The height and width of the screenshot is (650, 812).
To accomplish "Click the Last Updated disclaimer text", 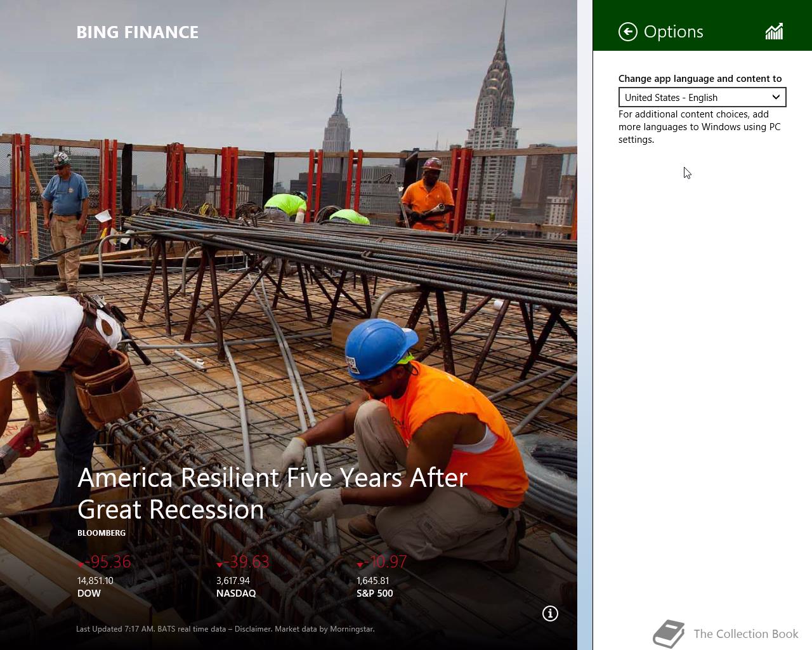I will tap(225, 629).
